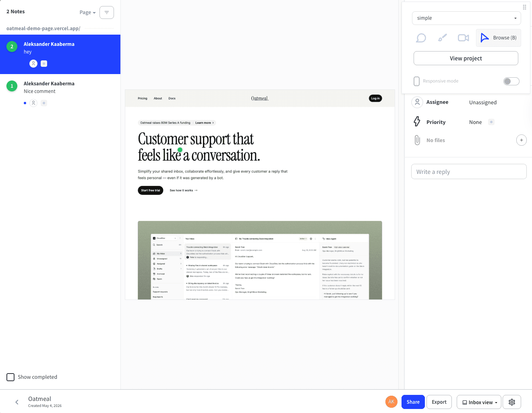Click the Log in button on Oatmeal page
The image size is (532, 413).
(375, 98)
